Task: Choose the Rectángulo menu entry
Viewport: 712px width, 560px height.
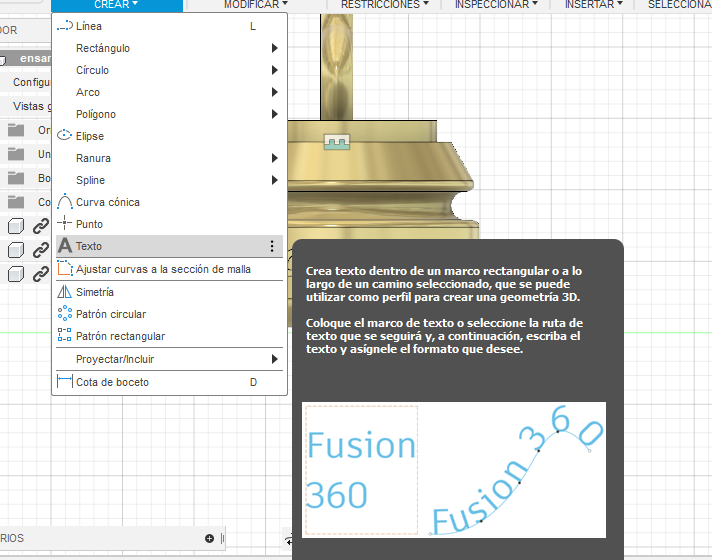Action: [x=169, y=48]
